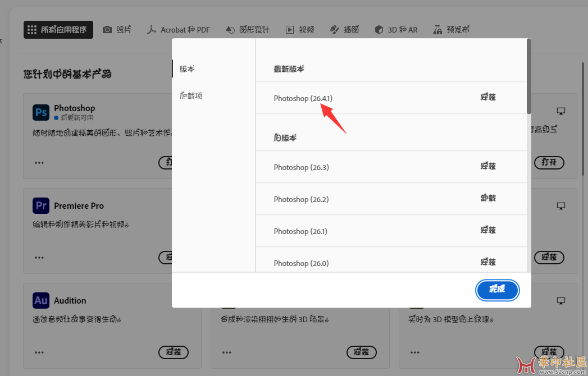Click the Premiere Pro Pr app icon

click(x=41, y=206)
